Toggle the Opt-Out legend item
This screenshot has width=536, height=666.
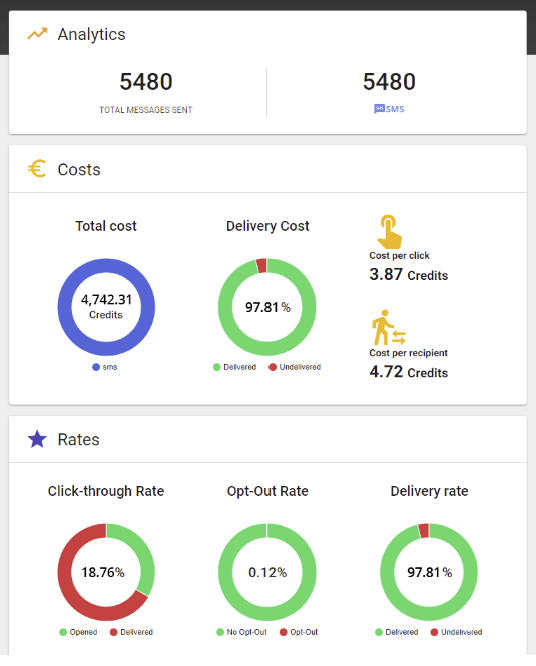point(299,632)
